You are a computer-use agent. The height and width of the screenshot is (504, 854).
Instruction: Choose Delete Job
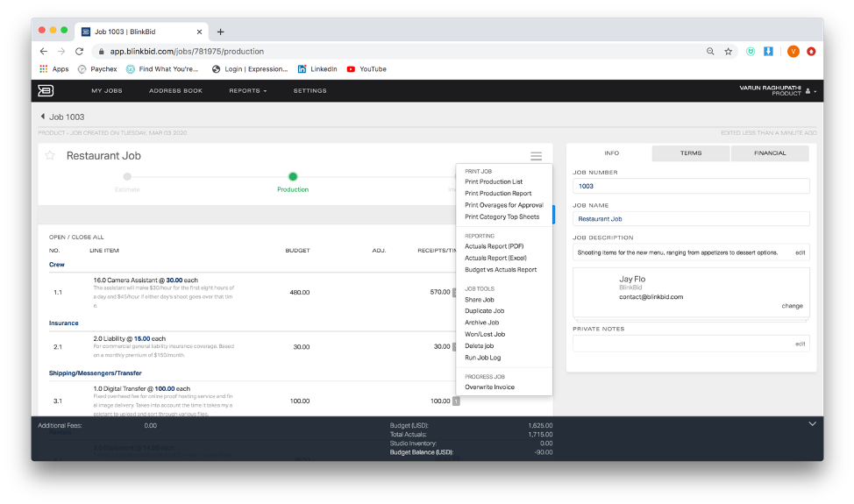(480, 345)
